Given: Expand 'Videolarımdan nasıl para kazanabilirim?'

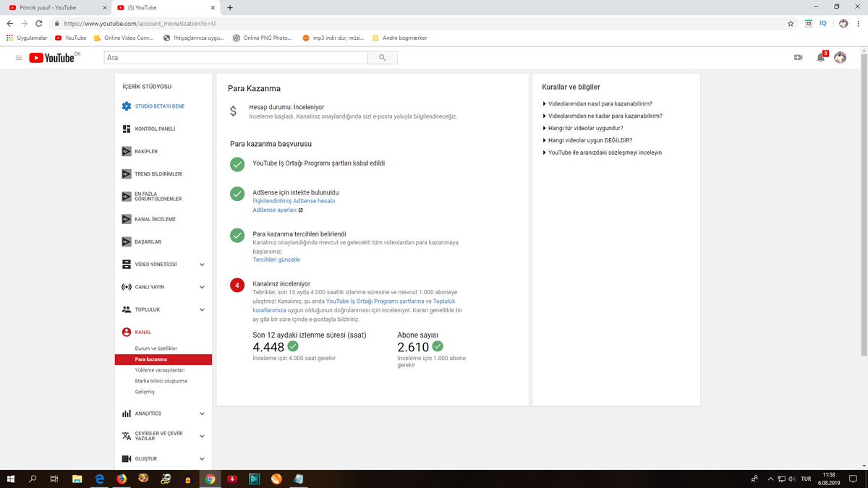Looking at the screenshot, I should point(600,104).
